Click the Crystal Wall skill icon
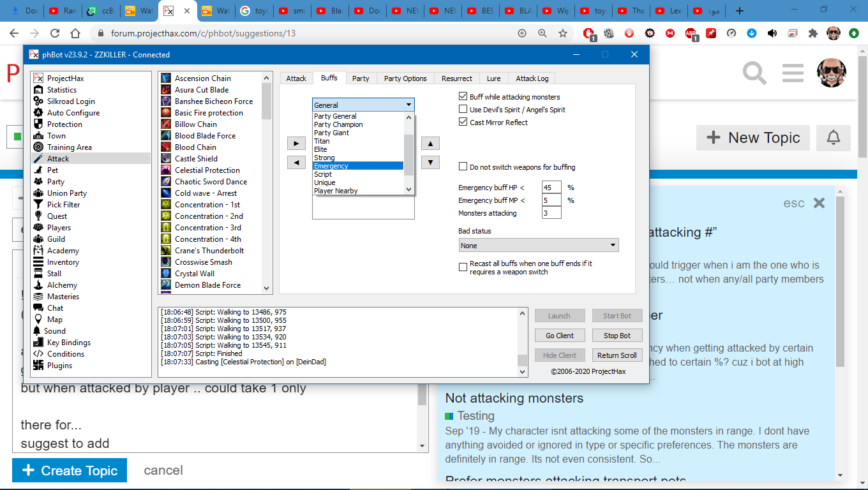The image size is (868, 490). (x=165, y=274)
